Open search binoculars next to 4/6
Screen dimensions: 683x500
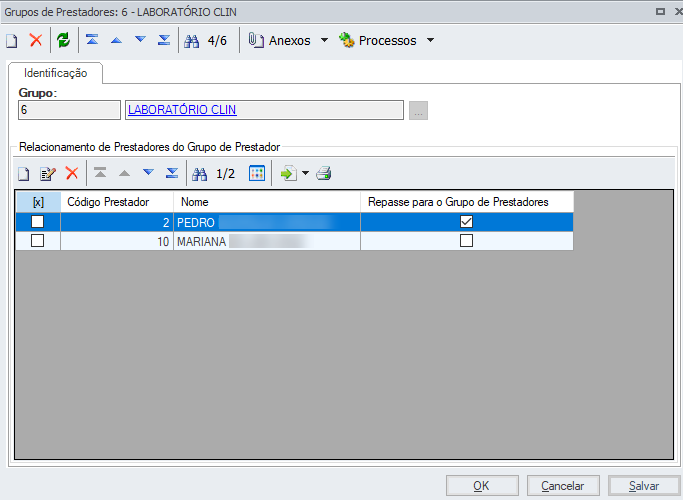192,41
